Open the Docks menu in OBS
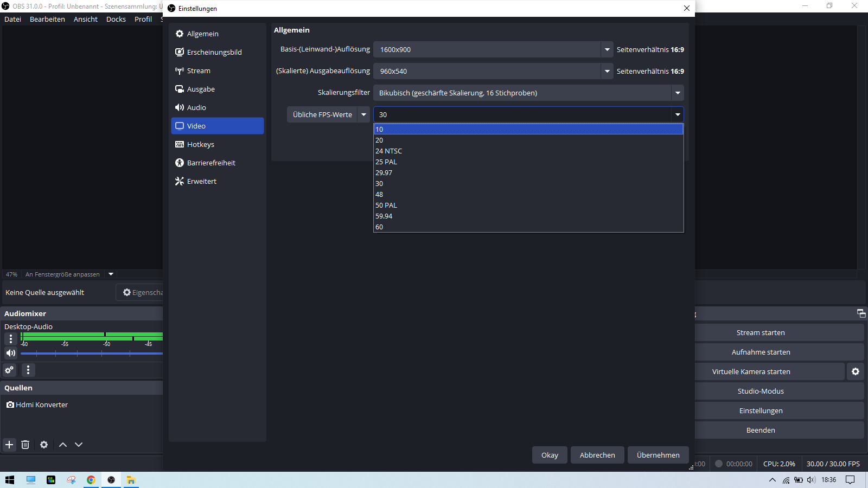Viewport: 868px width, 488px height. (116, 19)
